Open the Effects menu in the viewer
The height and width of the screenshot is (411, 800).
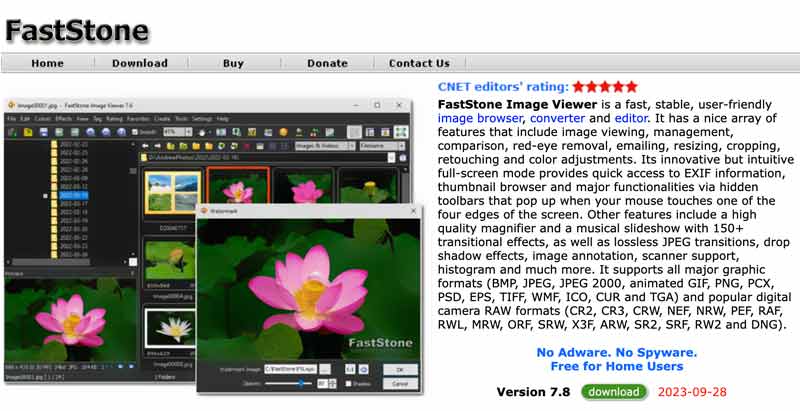tap(64, 118)
